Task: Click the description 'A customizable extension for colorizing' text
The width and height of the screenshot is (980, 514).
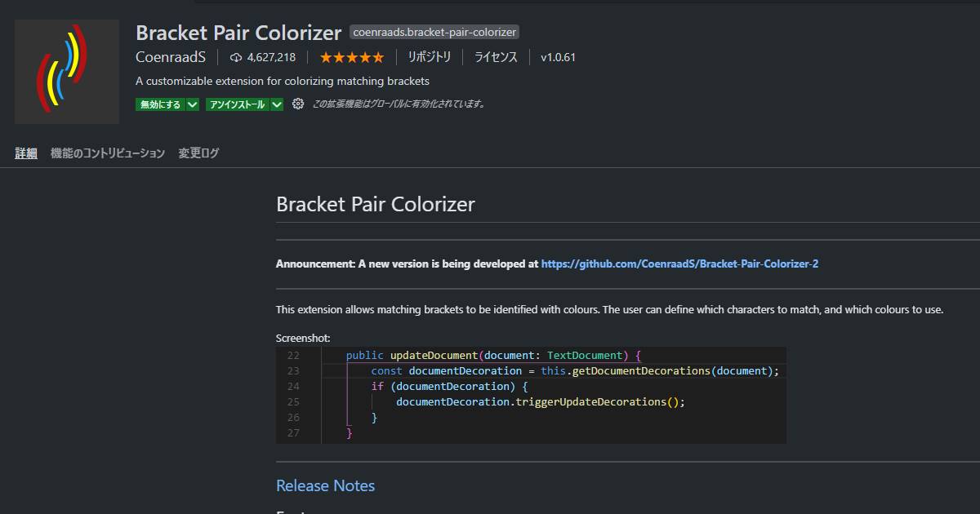Action: [x=283, y=81]
